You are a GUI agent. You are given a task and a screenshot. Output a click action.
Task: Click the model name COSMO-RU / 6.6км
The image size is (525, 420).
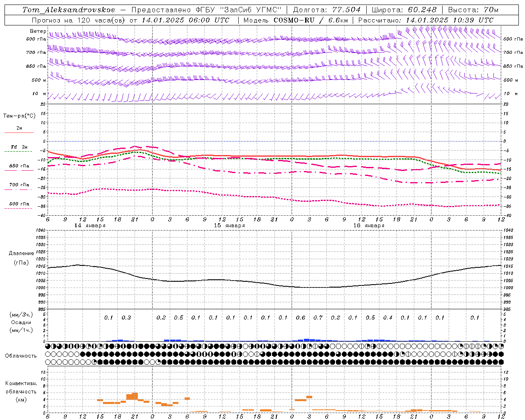click(310, 20)
